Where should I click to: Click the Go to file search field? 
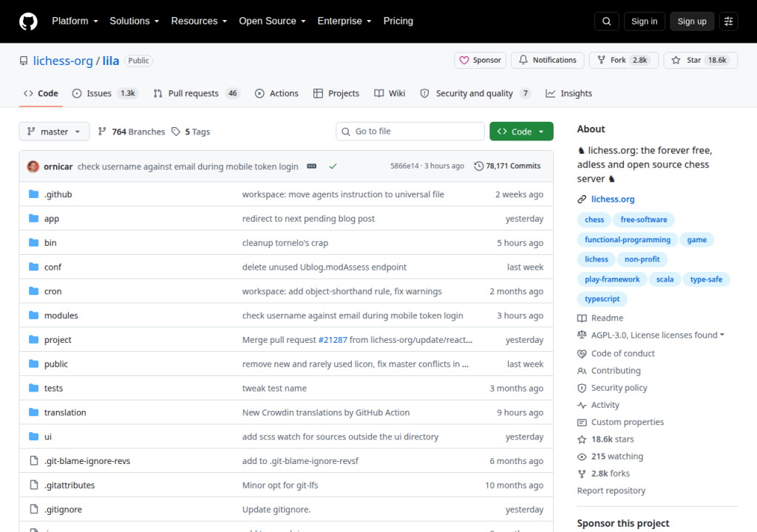click(x=410, y=132)
